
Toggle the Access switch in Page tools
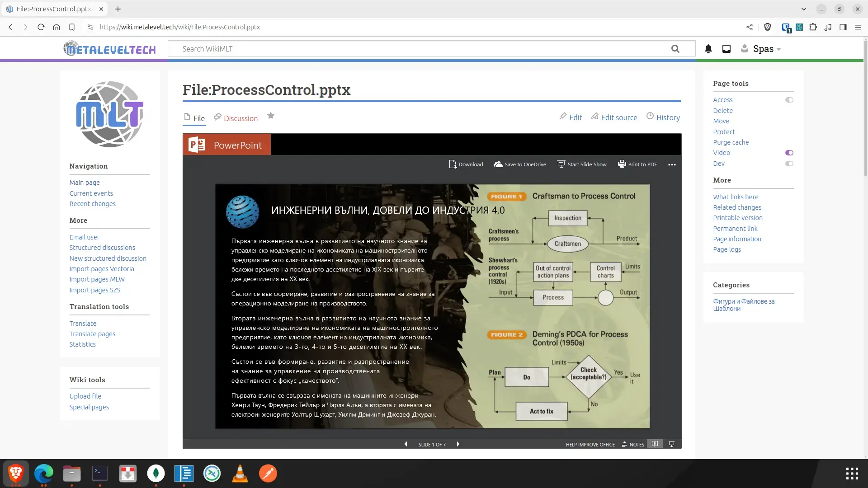789,100
